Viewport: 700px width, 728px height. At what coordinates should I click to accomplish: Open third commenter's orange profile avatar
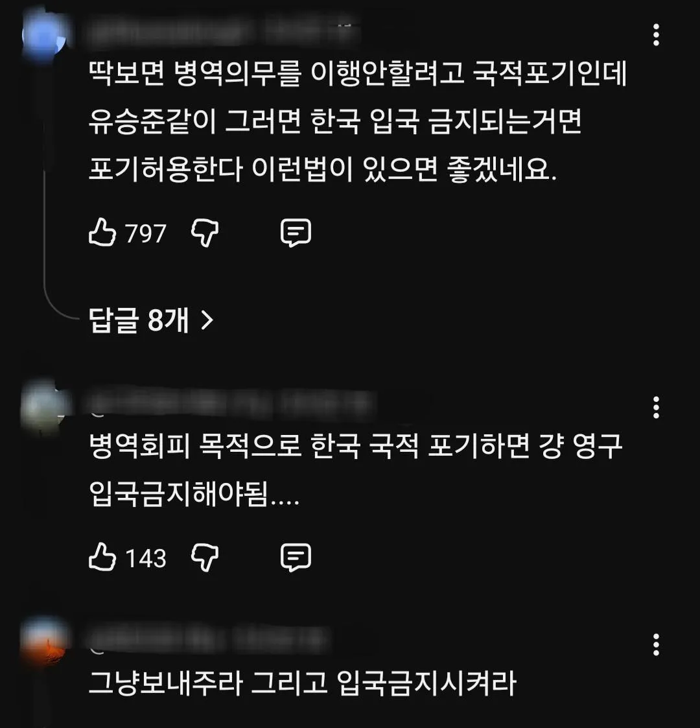pyautogui.click(x=45, y=642)
